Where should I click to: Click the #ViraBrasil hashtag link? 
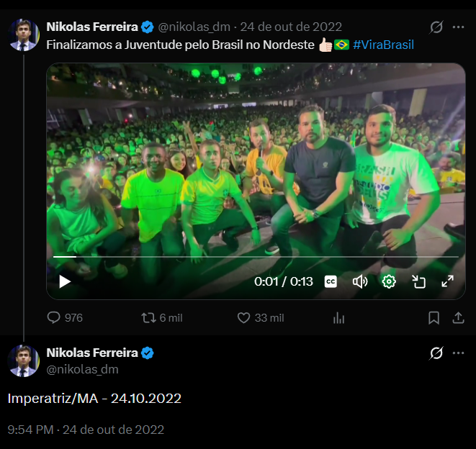pyautogui.click(x=383, y=45)
